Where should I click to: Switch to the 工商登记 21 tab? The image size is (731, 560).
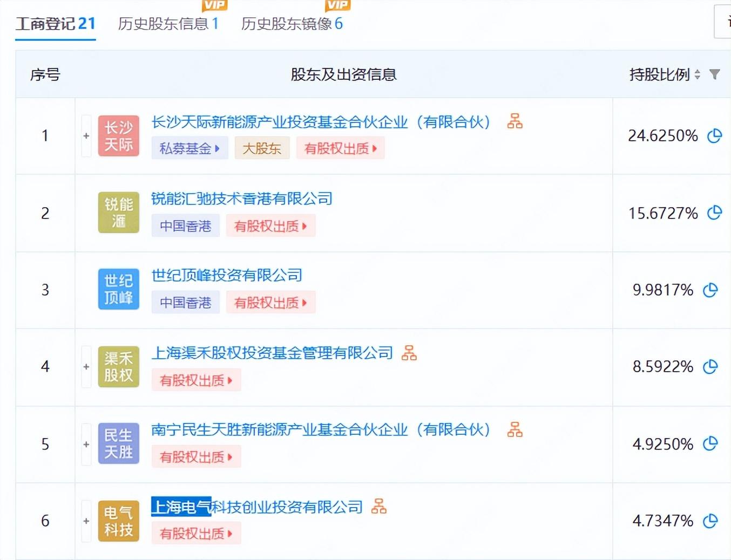[56, 24]
